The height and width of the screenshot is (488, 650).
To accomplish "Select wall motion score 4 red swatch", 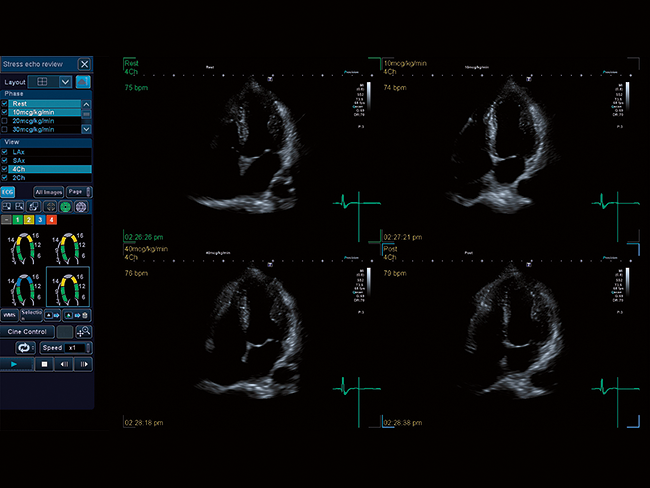I will click(x=51, y=220).
